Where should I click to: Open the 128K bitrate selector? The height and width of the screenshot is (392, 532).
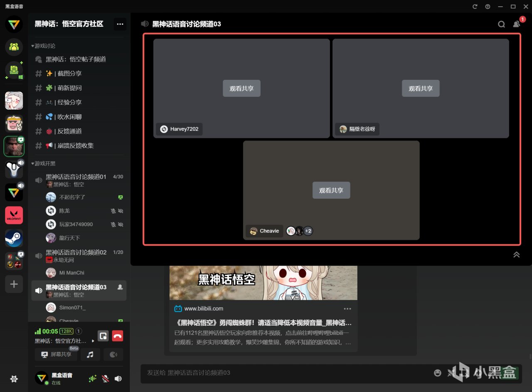click(66, 331)
